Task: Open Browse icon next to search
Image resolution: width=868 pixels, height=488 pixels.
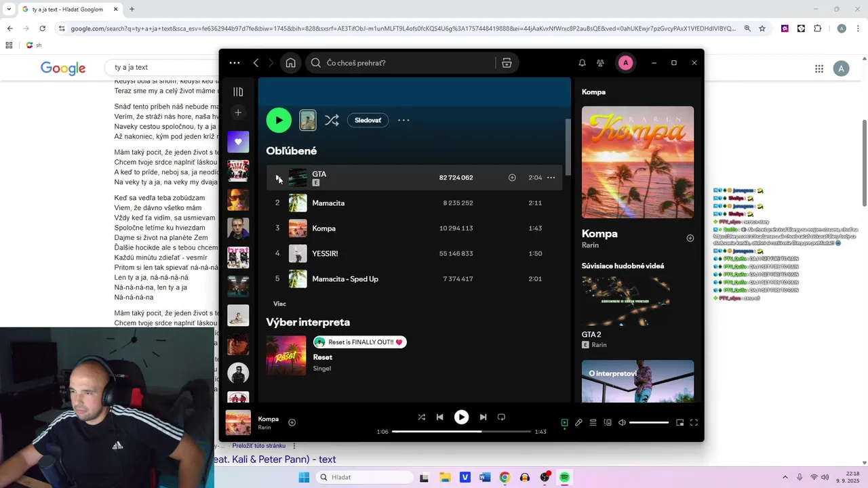Action: pyautogui.click(x=507, y=63)
